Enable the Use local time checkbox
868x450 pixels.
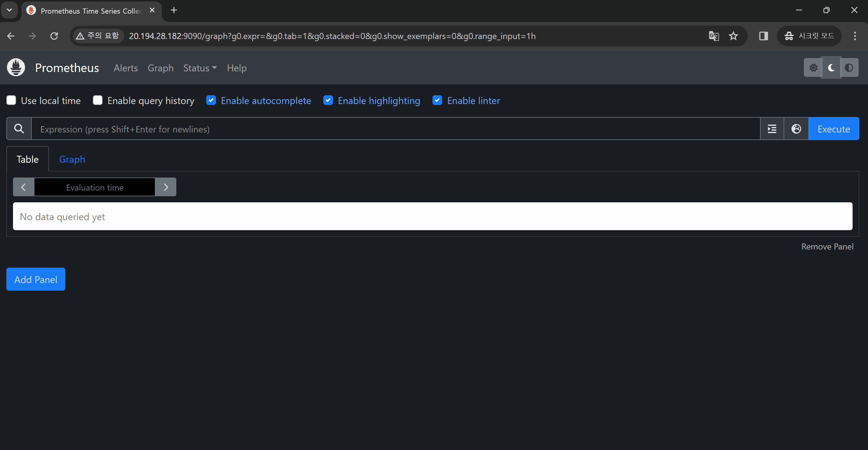point(11,100)
